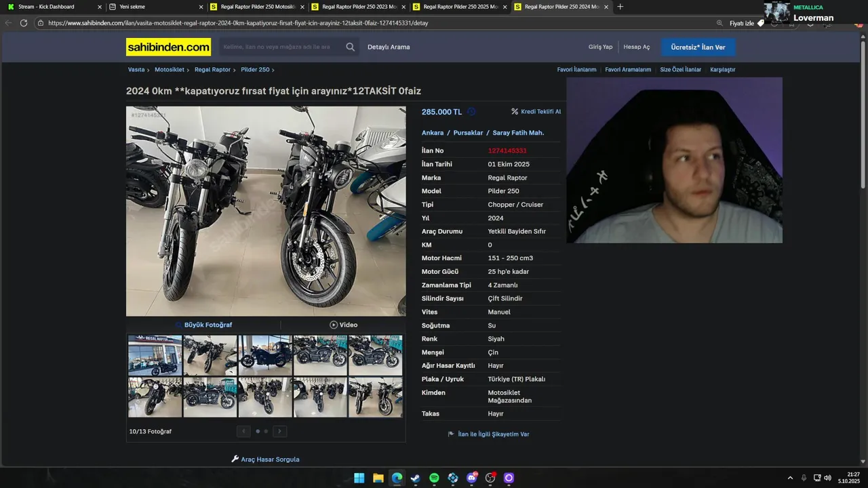Click the browser address bar URL
The width and height of the screenshot is (868, 488).
[x=237, y=23]
